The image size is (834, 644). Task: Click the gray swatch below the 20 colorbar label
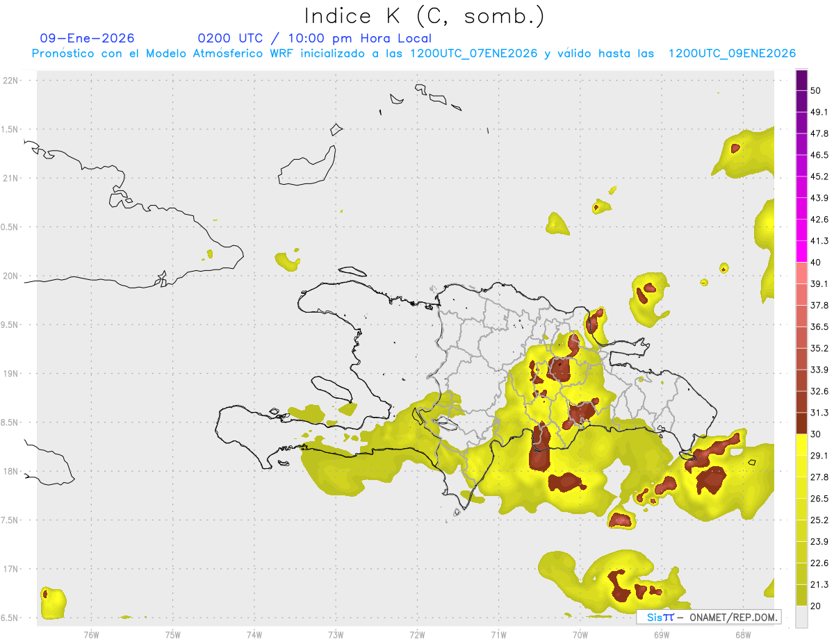pos(801,617)
